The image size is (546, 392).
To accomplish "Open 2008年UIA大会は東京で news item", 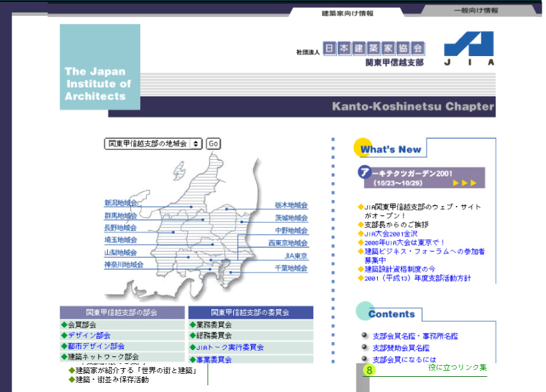I will [x=404, y=242].
